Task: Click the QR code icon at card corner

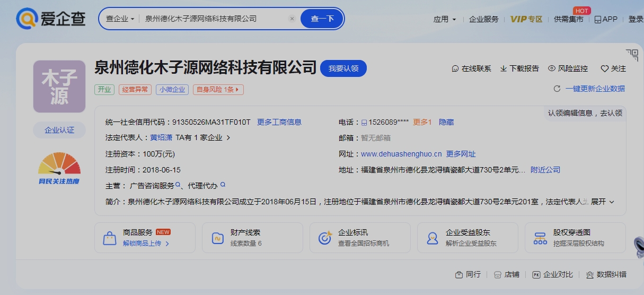Action: (632, 55)
